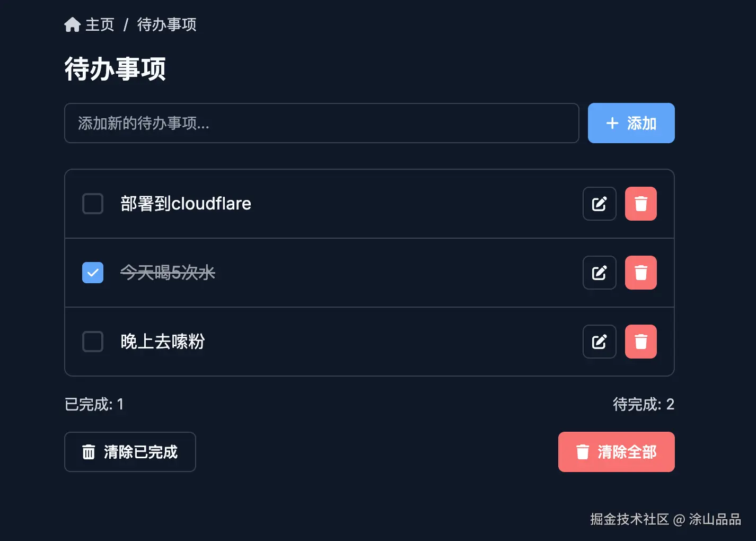
Task: Click the 清除已完成 button
Action: coord(130,452)
